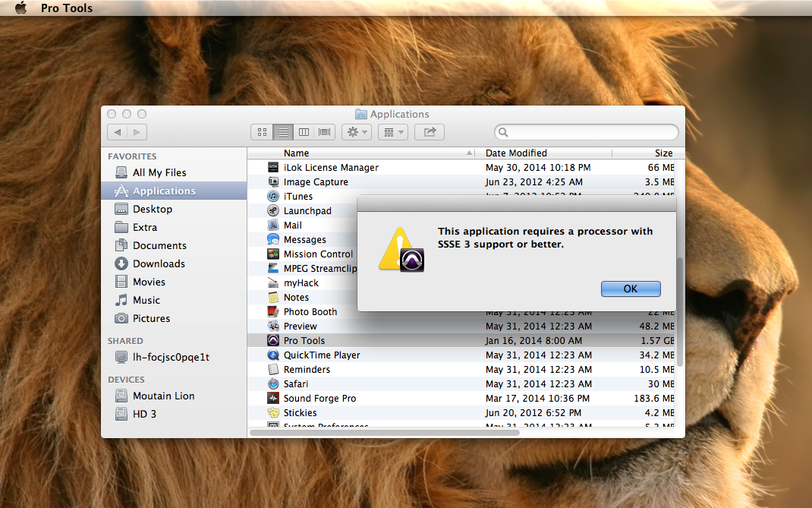Open the Pro Tools menu bar item
812x508 pixels.
coord(67,8)
